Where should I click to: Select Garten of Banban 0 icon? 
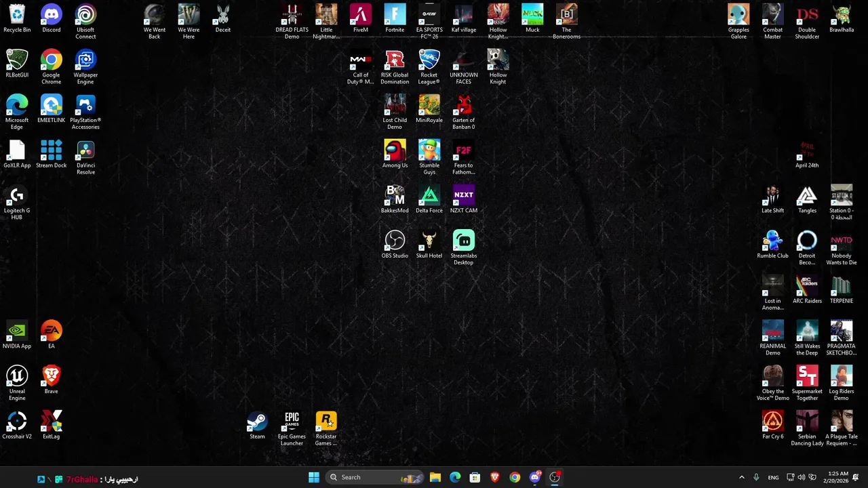tap(463, 113)
